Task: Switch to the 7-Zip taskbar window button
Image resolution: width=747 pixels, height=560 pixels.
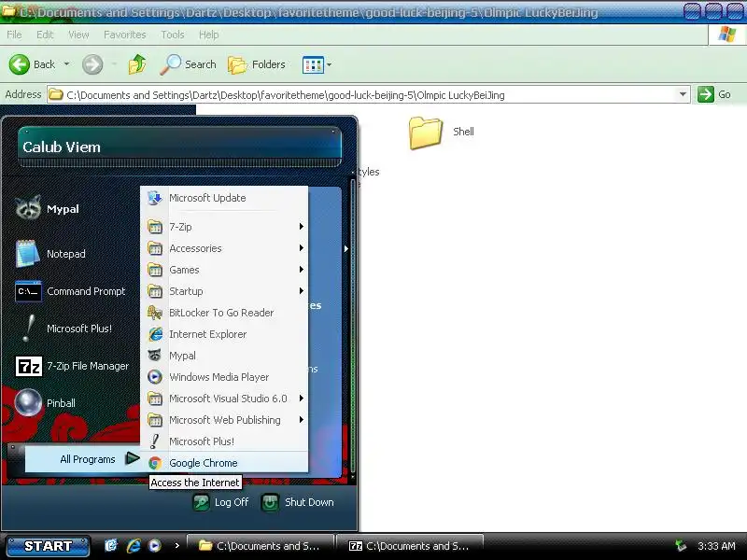Action: click(x=410, y=546)
